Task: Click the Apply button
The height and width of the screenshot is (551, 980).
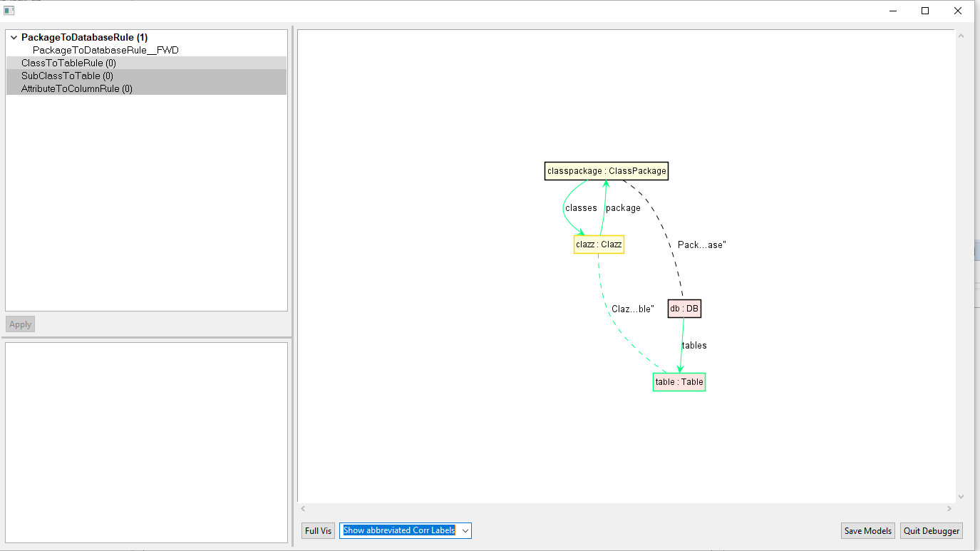Action: point(19,324)
